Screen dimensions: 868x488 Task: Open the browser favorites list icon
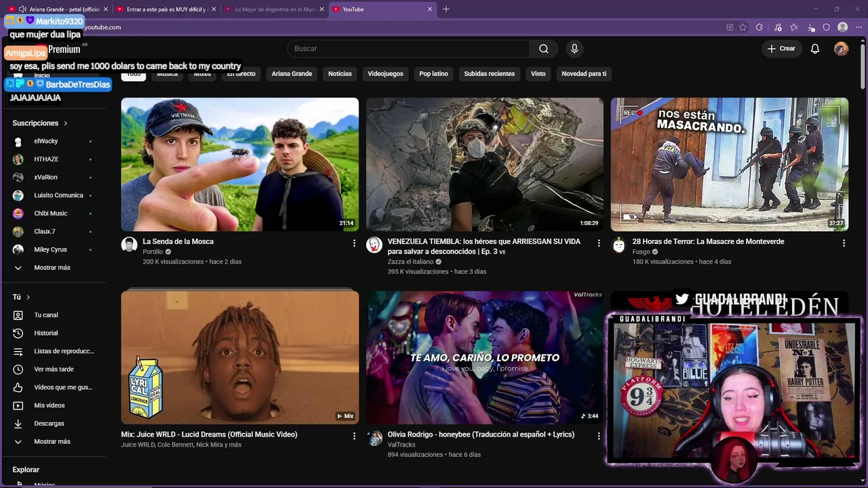point(794,27)
